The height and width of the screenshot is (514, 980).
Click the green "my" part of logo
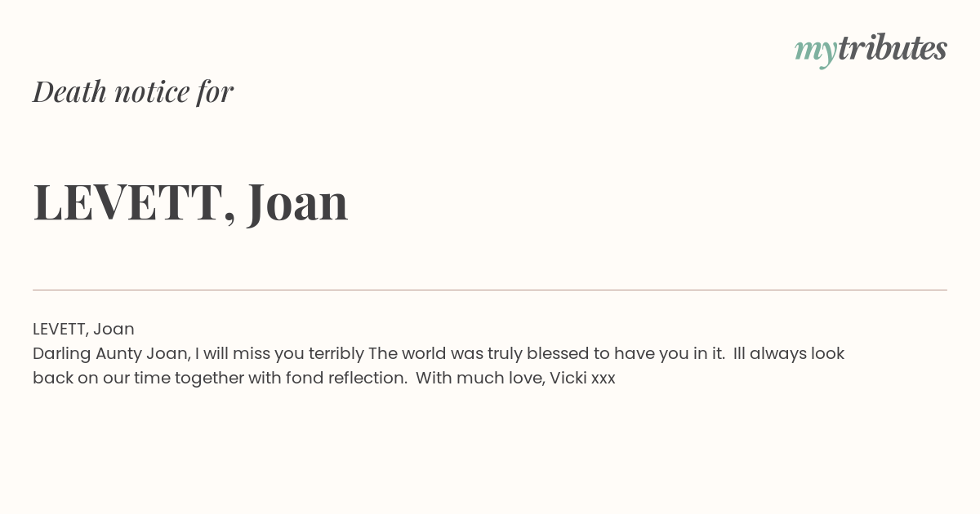[816, 52]
